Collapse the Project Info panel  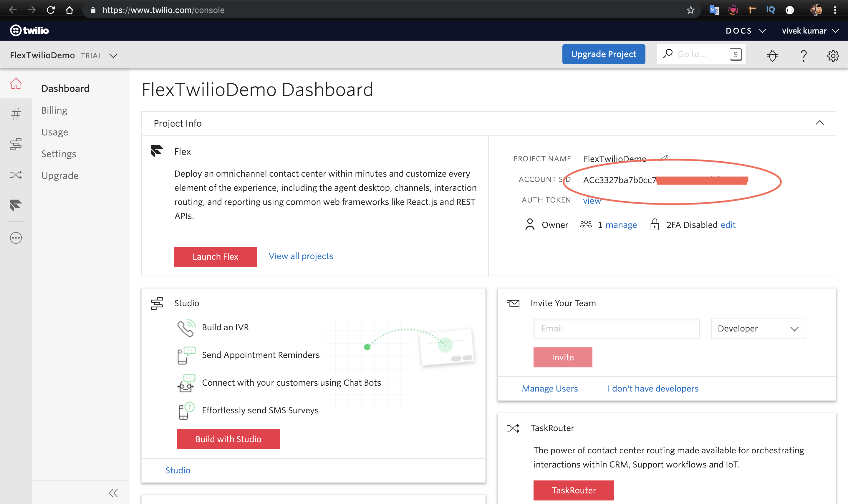pos(819,123)
